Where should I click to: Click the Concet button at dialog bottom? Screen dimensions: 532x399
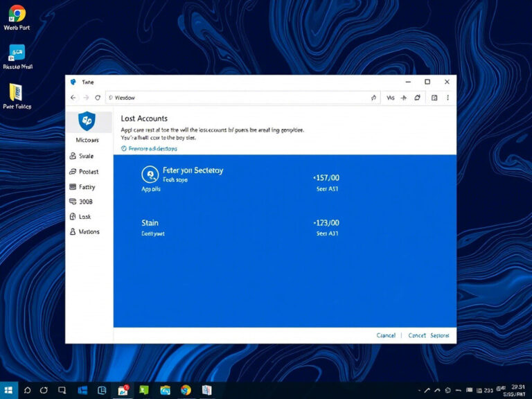417,335
